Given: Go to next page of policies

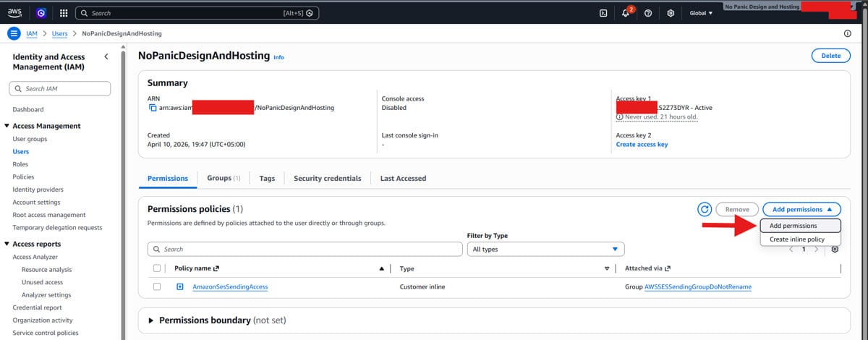Looking at the screenshot, I should [x=816, y=249].
